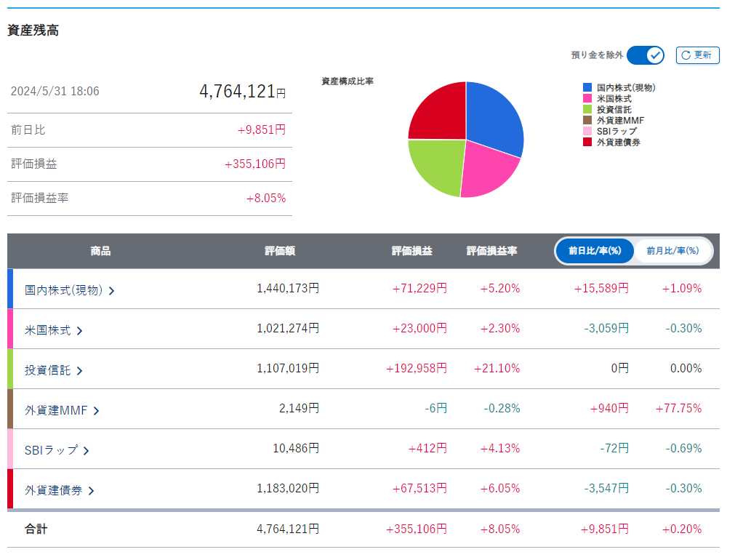Click the light pink SBIラップ legend square
The height and width of the screenshot is (560, 735).
587,131
